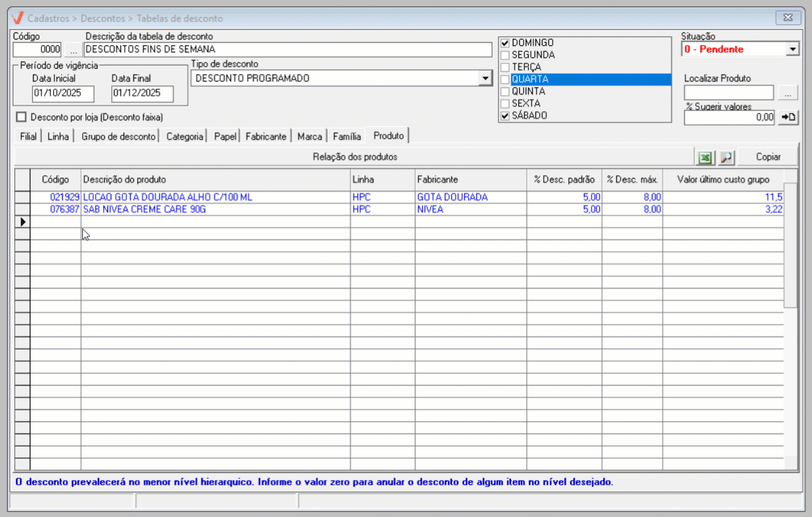Switch to the Fabricante tab
The image size is (812, 517).
(266, 136)
